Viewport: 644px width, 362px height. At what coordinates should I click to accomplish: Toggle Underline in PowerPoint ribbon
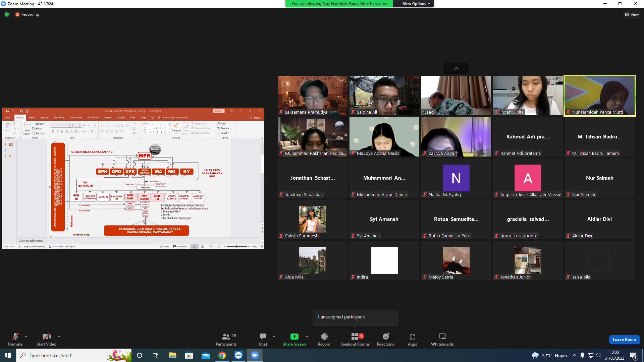[62, 131]
